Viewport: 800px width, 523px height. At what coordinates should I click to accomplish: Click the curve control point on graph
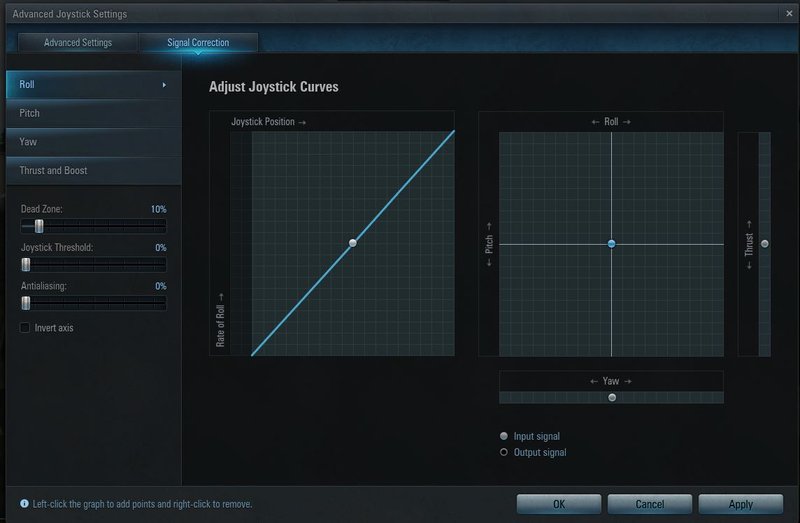[x=353, y=243]
